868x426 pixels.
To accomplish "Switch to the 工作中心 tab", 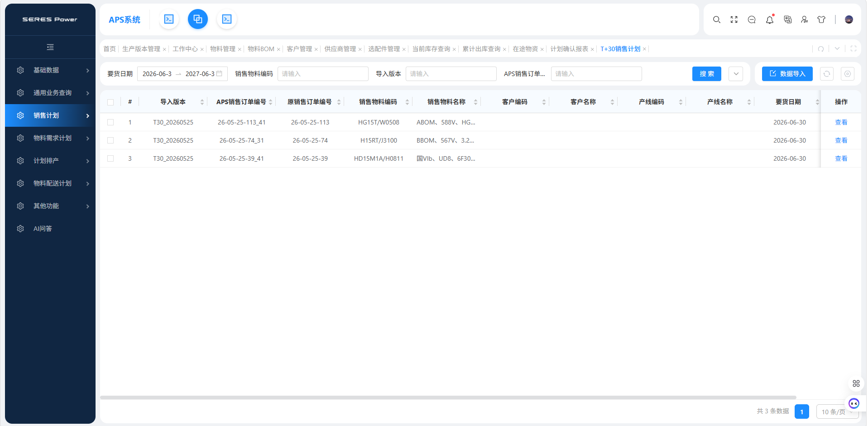I will 185,49.
